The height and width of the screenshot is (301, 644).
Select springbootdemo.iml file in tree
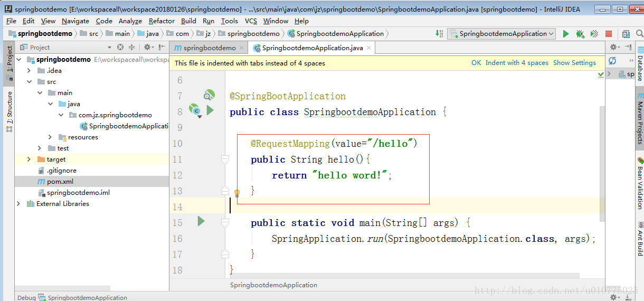click(78, 193)
